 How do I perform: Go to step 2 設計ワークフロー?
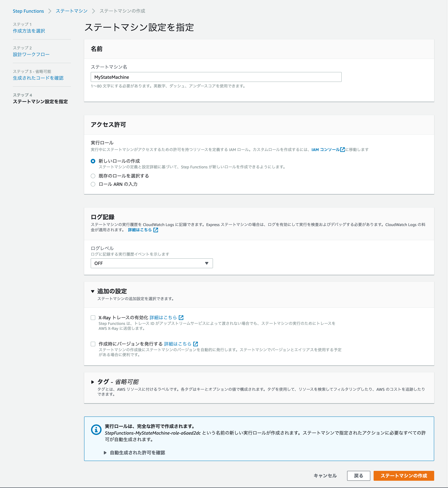[x=31, y=54]
